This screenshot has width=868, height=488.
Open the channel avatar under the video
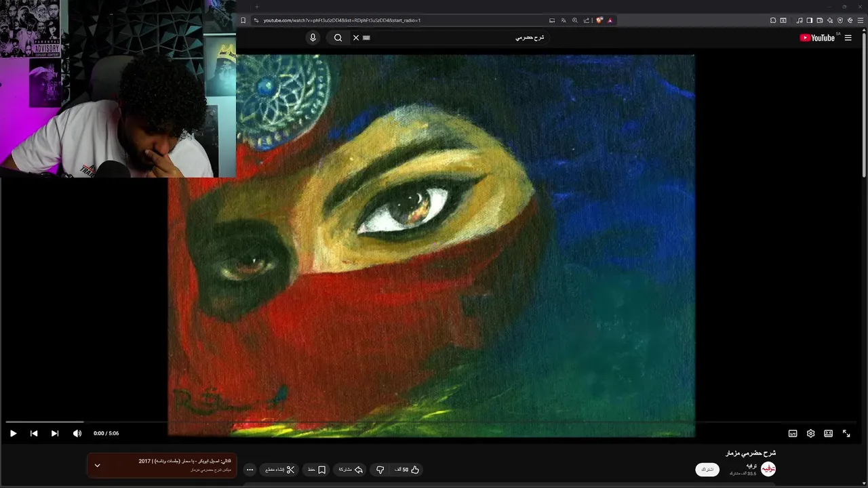(768, 469)
